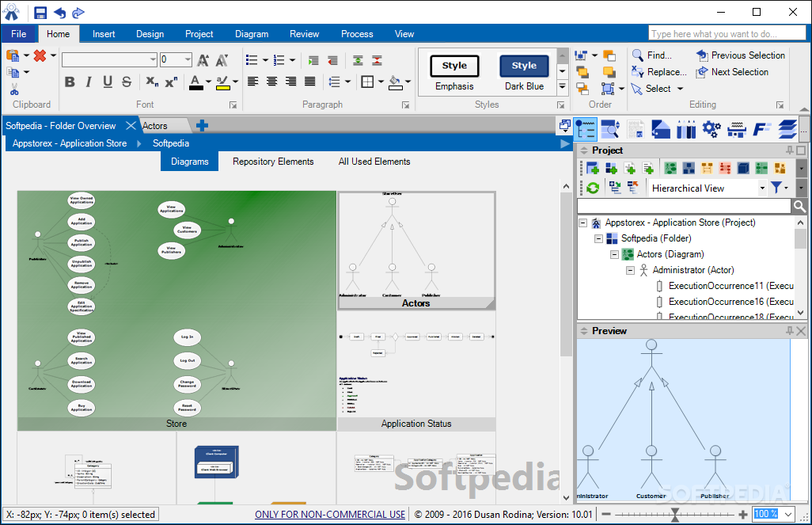
Task: Toggle Superscript formatting
Action: 171,82
